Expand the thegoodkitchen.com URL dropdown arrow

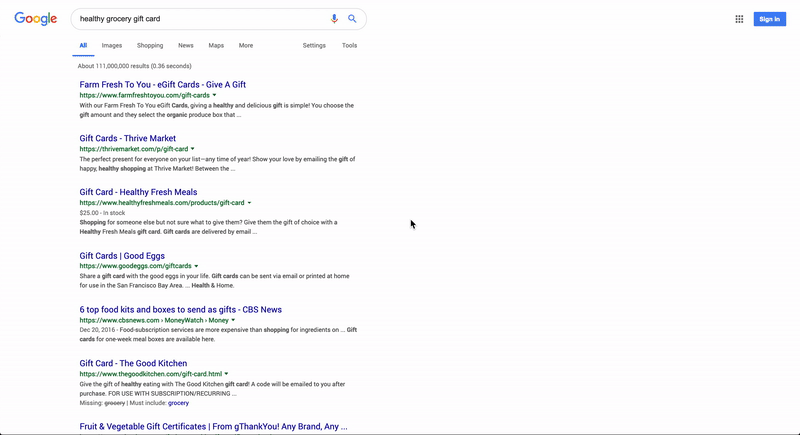coord(227,374)
